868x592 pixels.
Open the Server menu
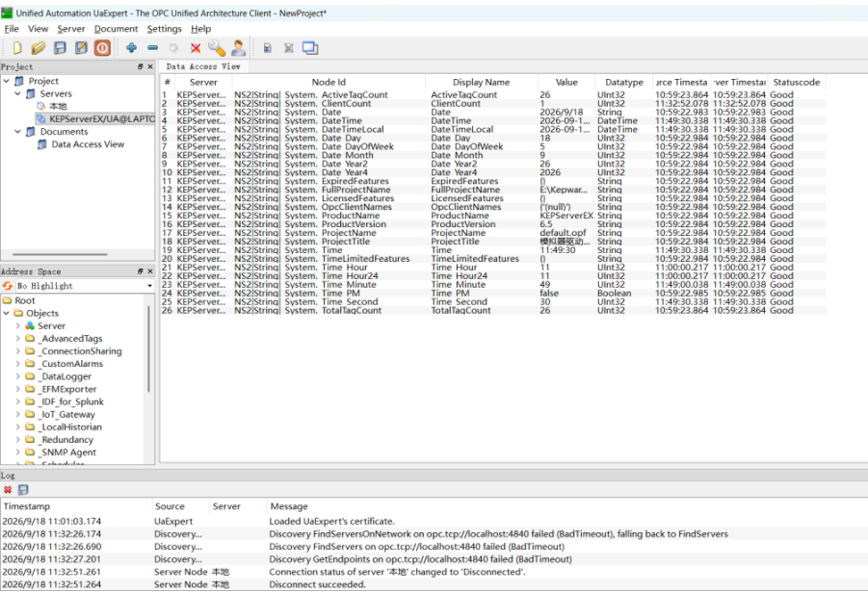coord(71,29)
